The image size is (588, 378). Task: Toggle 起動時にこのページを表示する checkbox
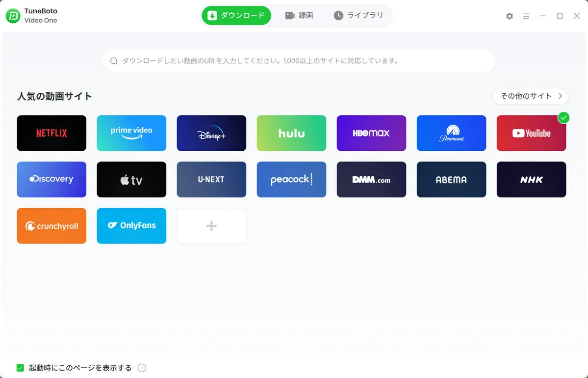click(x=20, y=368)
